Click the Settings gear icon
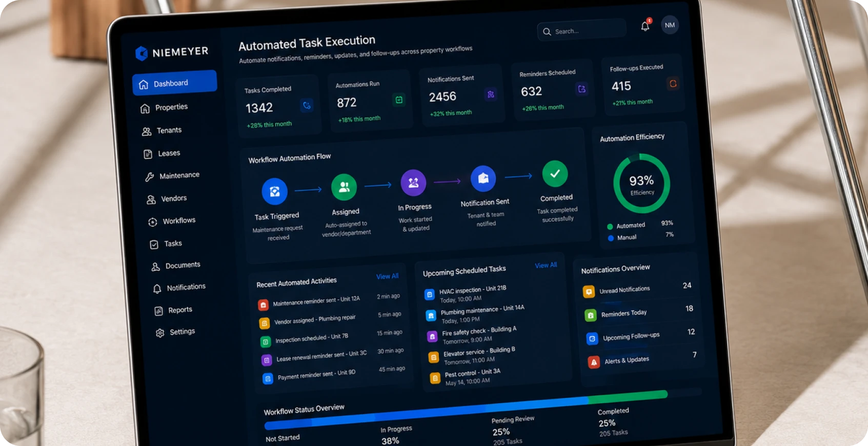This screenshot has height=446, width=868. 160,333
